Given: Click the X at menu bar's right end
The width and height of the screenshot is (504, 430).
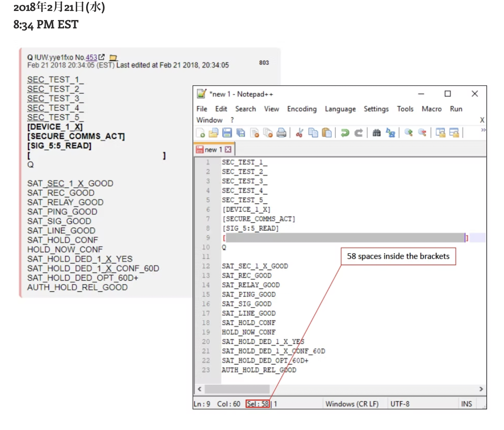Looking at the screenshot, I should (x=482, y=120).
